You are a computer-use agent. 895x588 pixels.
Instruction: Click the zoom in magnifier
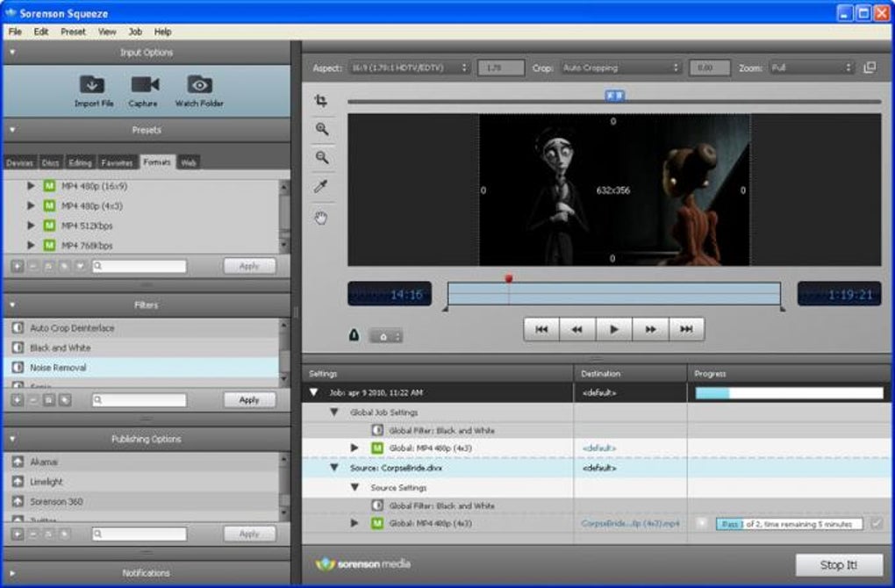click(x=322, y=129)
